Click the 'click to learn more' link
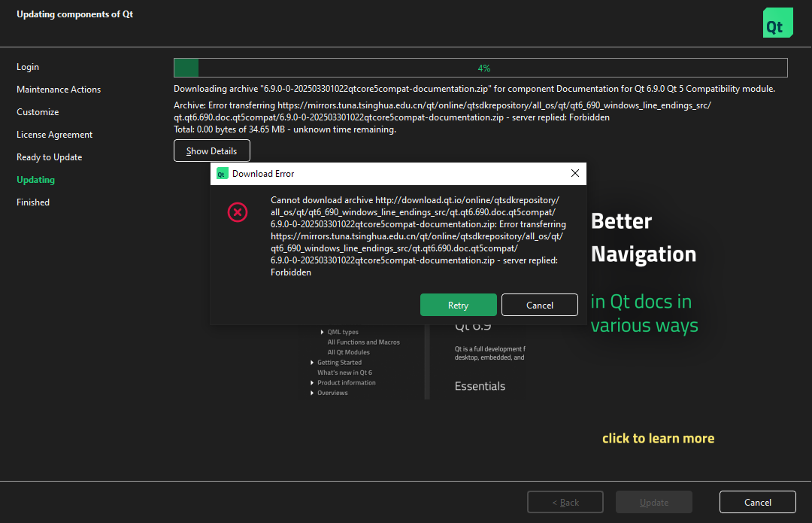Image resolution: width=812 pixels, height=523 pixels. 658,439
